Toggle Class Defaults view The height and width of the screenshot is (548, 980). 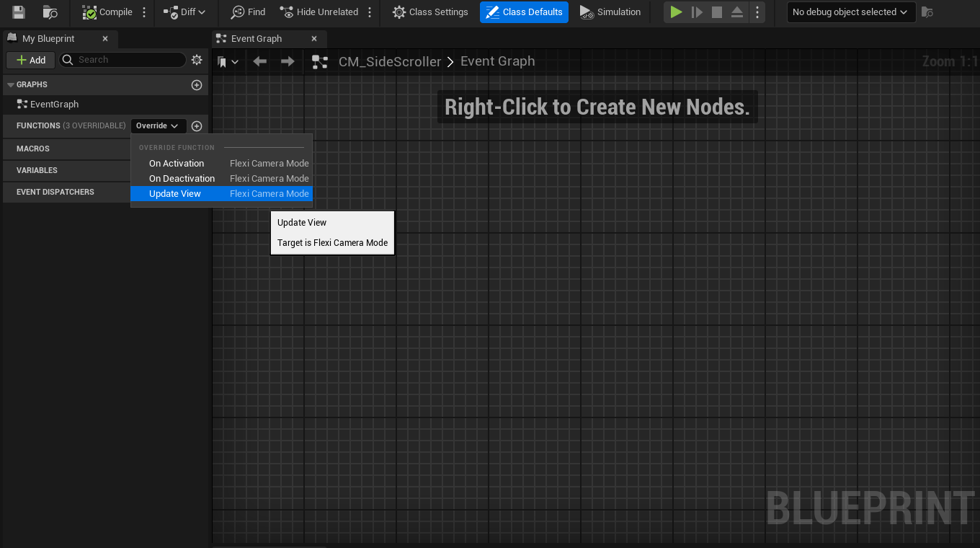click(524, 12)
